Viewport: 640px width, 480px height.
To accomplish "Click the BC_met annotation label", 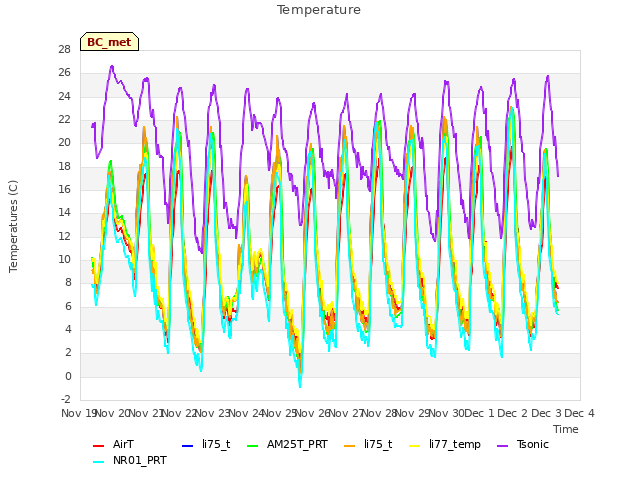I will pyautogui.click(x=109, y=42).
